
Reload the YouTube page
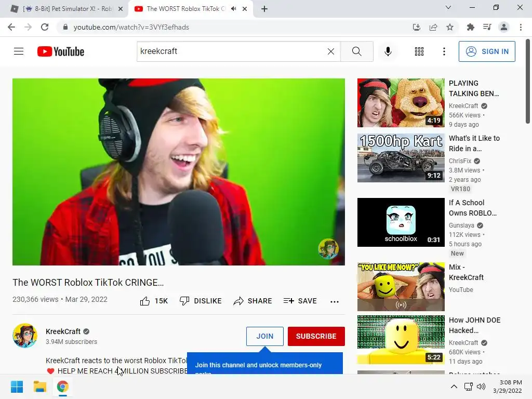pyautogui.click(x=45, y=27)
